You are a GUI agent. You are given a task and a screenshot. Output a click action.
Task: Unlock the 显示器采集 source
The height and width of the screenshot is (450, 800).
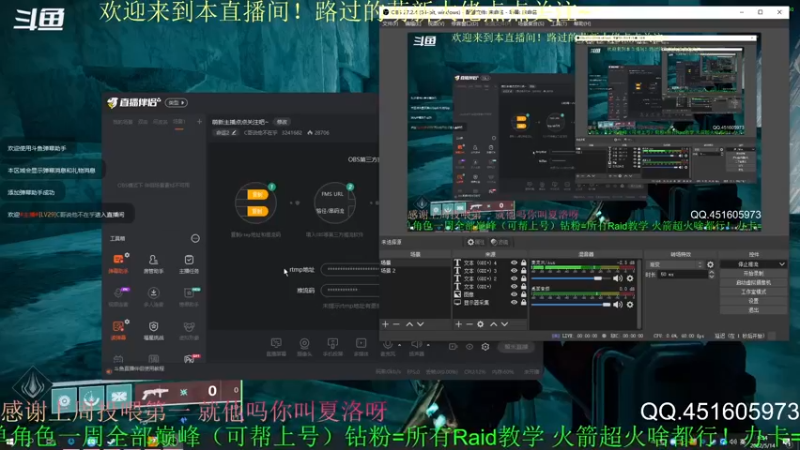523,303
